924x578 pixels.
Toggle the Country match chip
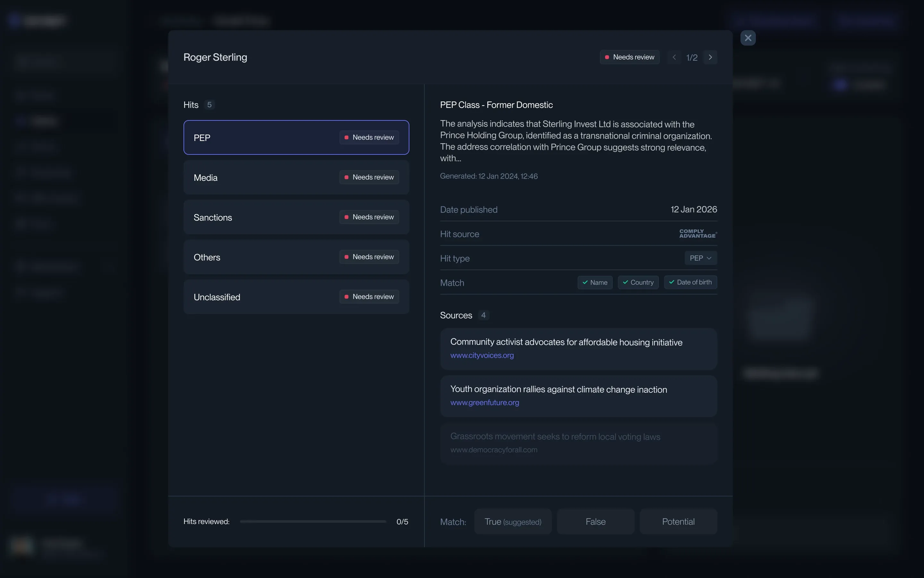(x=638, y=283)
